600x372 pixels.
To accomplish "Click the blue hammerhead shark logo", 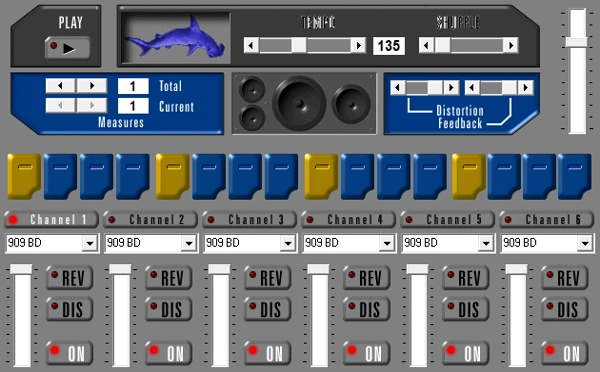I will tap(176, 38).
